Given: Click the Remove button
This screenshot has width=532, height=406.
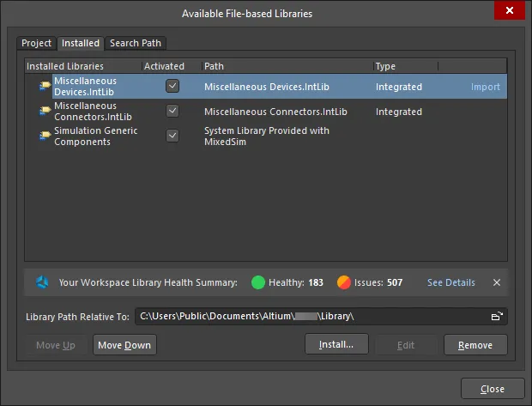Looking at the screenshot, I should coord(475,345).
